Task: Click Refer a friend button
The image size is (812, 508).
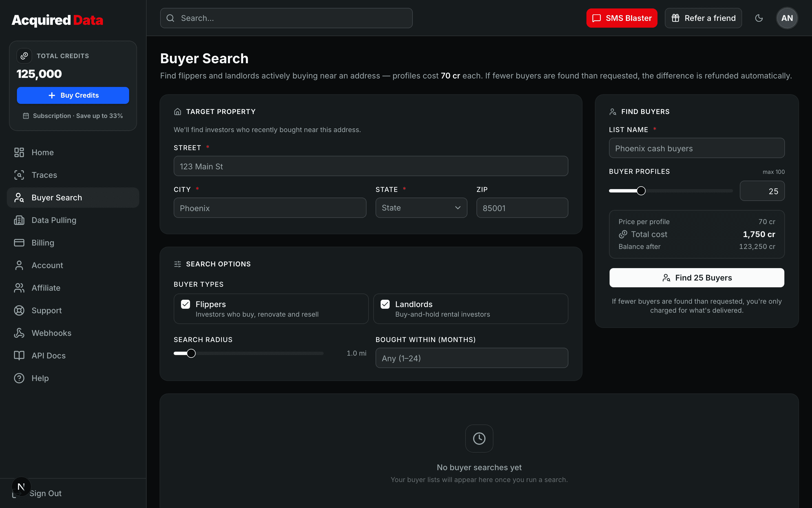Action: click(703, 18)
